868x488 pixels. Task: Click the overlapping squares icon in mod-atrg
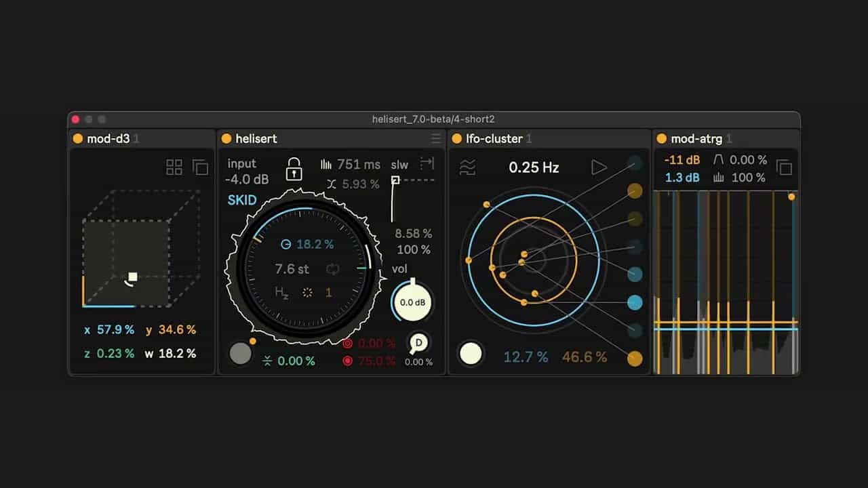(784, 167)
